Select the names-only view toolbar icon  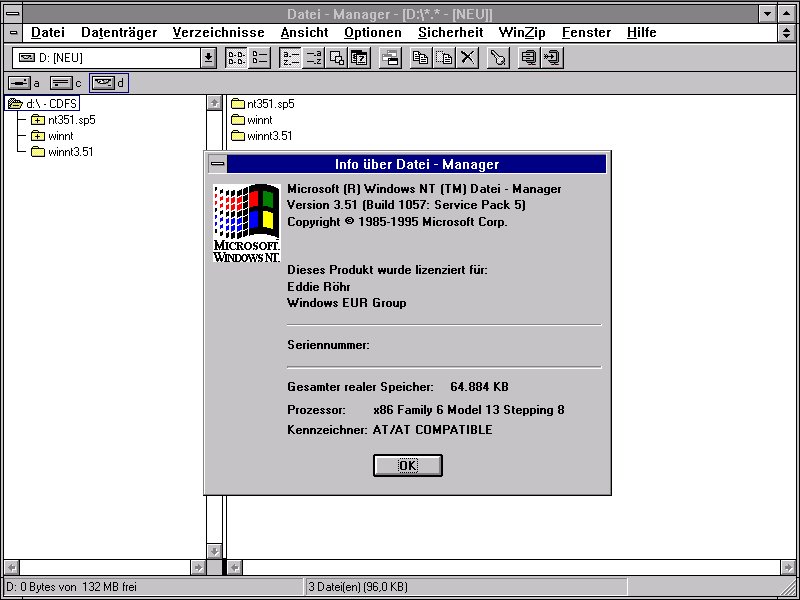(237, 58)
